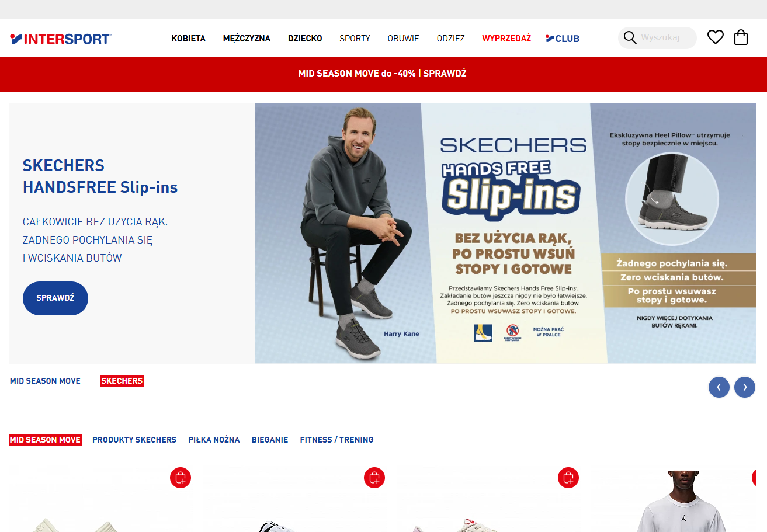Open the MĘŻCZYZNA menu
This screenshot has height=532, width=767.
247,39
